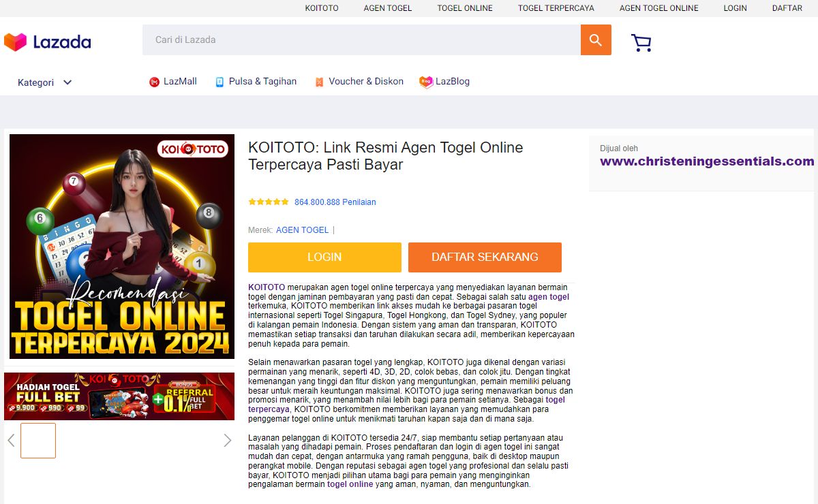This screenshot has height=504, width=818.
Task: Click the main Togel Online 2024 product image
Action: pos(122,247)
